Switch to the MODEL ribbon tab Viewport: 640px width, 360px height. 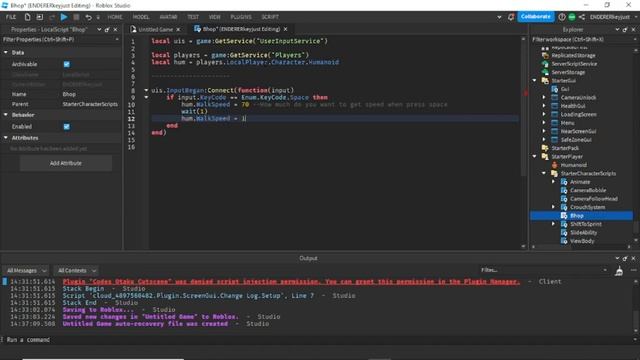point(141,17)
